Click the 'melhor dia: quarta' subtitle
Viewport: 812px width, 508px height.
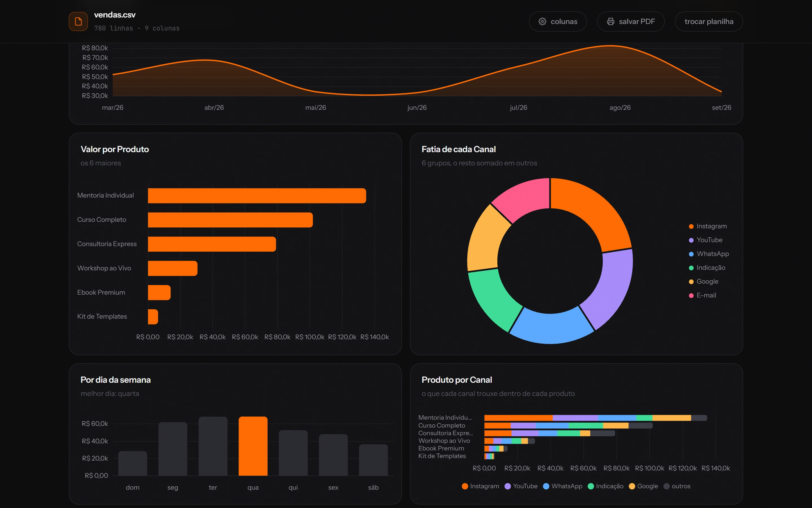click(x=110, y=393)
